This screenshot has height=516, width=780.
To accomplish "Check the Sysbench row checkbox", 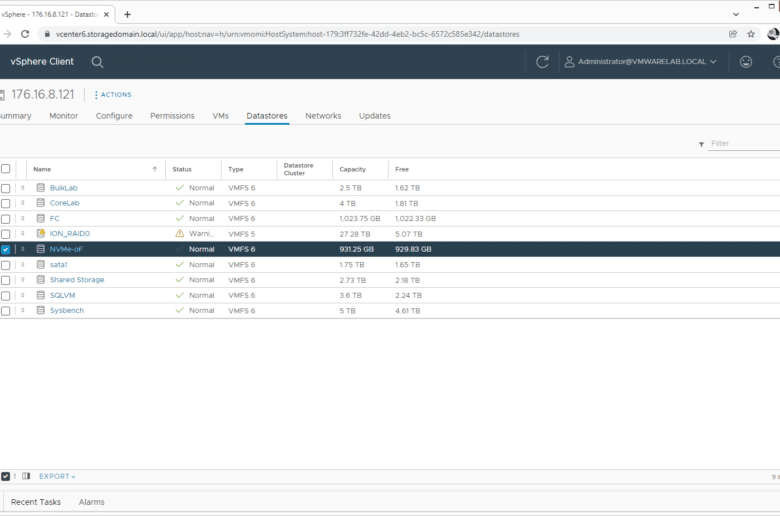I will coord(5,311).
